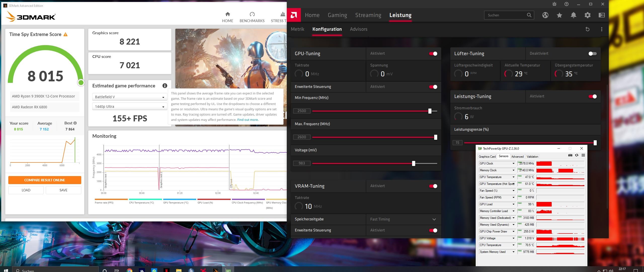
Task: Open Netflix from the taskbar
Action: (x=166, y=270)
